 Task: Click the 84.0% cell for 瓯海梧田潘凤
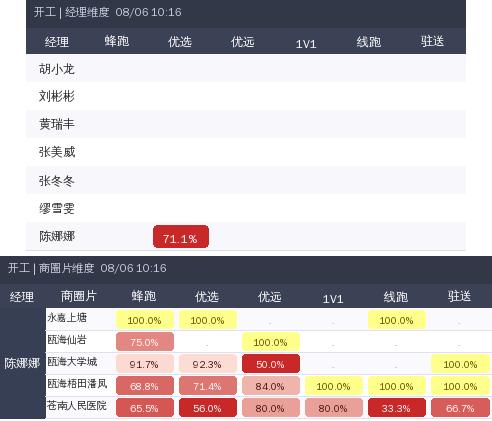(x=271, y=386)
